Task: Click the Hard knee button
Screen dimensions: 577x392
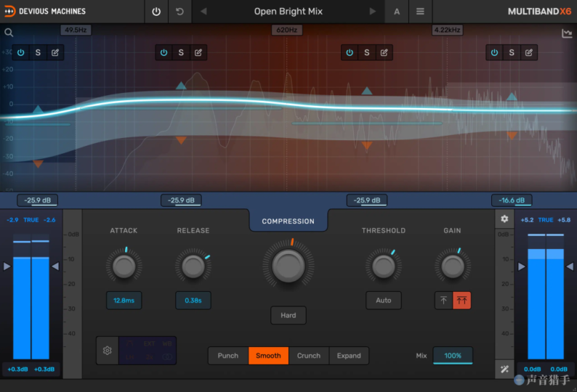Action: click(288, 315)
